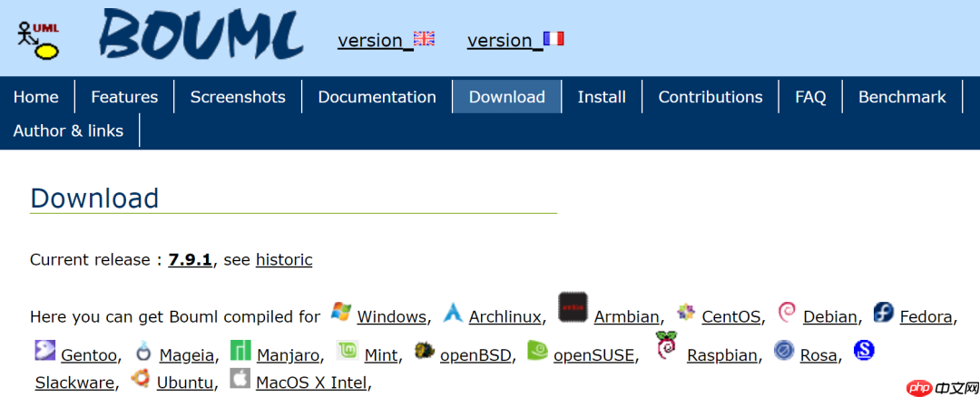The width and height of the screenshot is (980, 397).
Task: Open the Features page
Action: click(x=124, y=97)
